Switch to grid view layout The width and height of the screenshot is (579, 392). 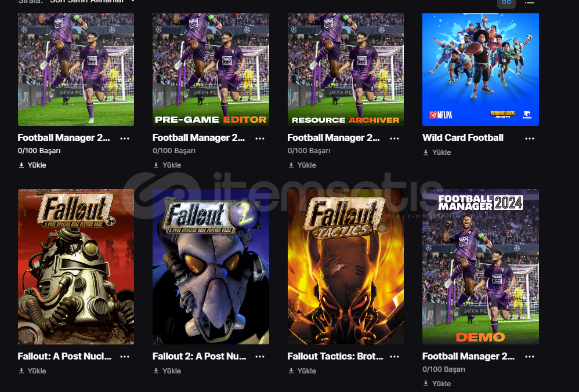506,2
